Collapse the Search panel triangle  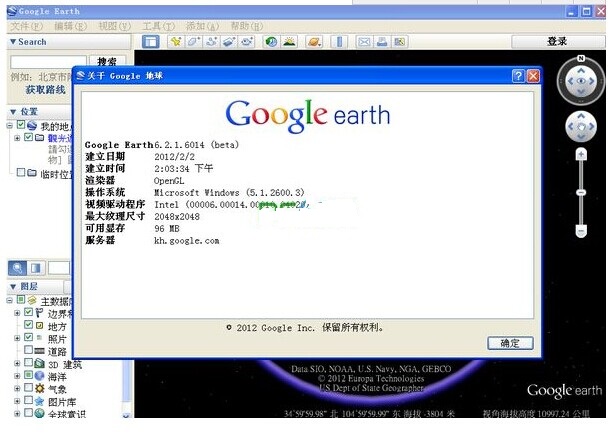point(13,42)
